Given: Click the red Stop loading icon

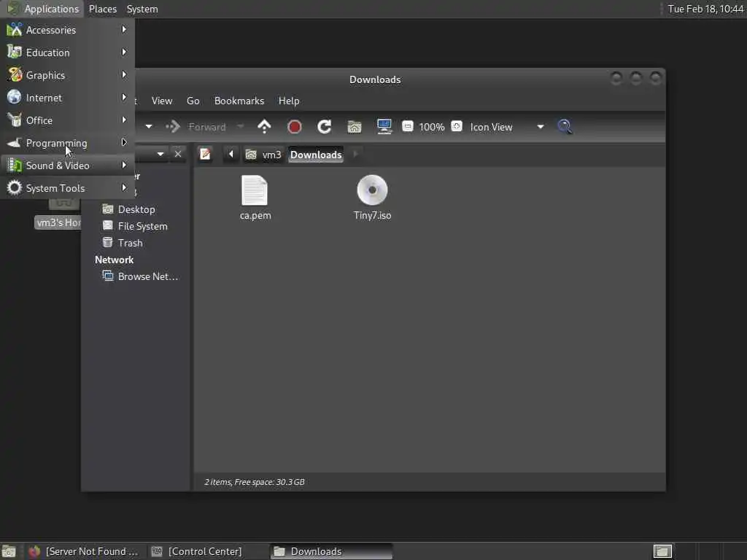Looking at the screenshot, I should pos(295,127).
